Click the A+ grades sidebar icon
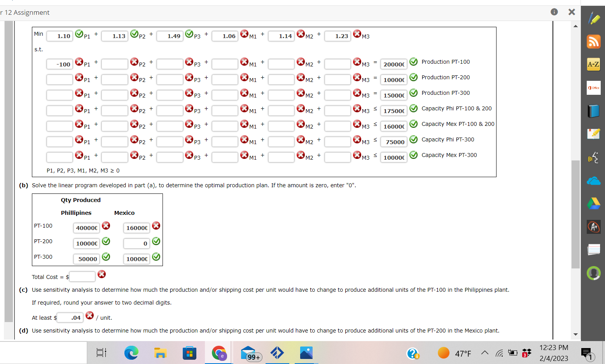Image resolution: width=605 pixels, height=364 pixels. (x=594, y=227)
